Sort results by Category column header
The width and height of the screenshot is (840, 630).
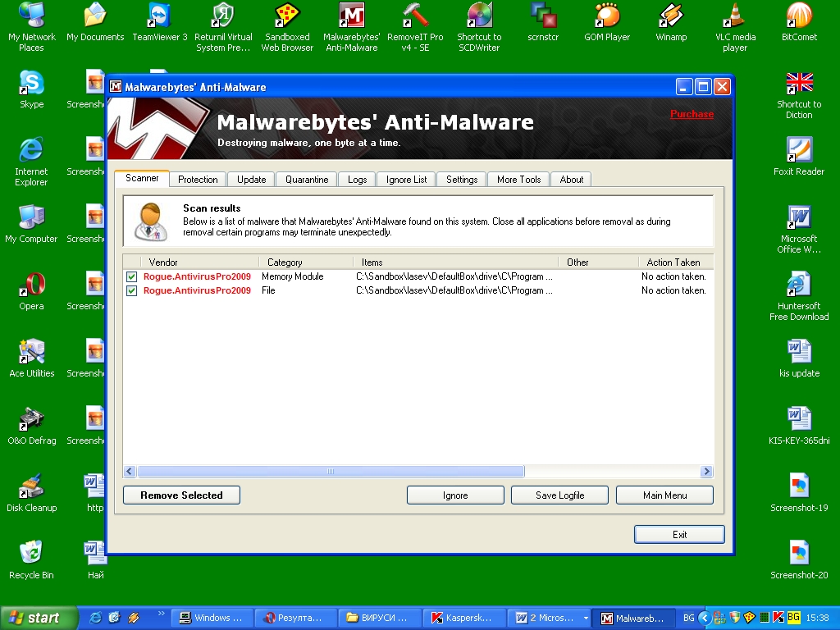(x=306, y=262)
